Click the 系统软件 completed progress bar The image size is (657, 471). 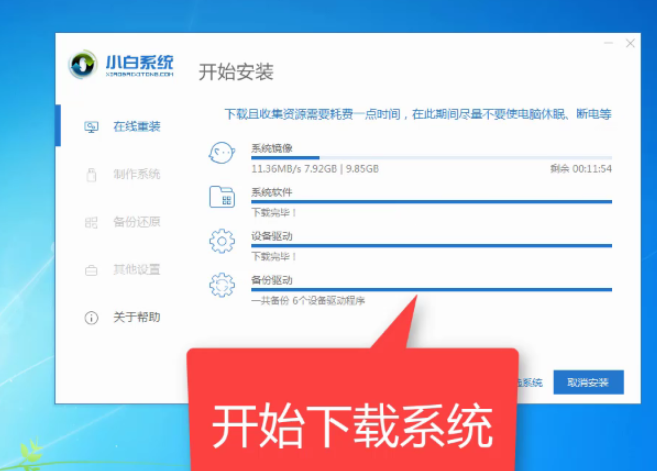430,201
